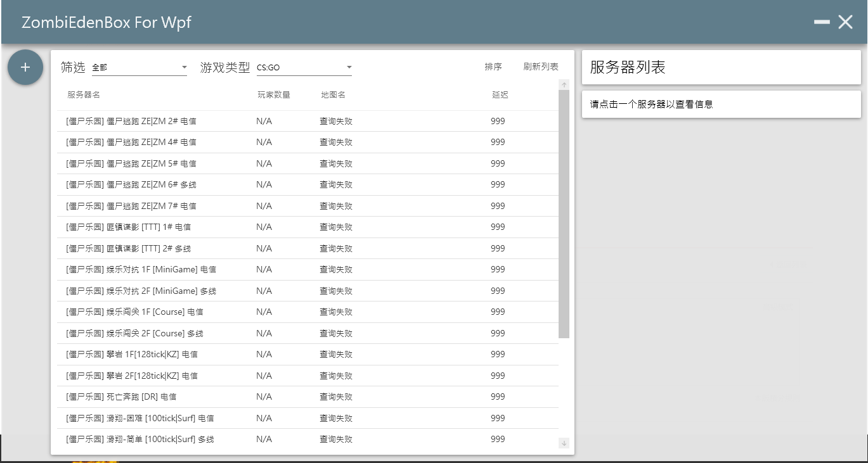
Task: Click the dropdown arrow next to CS:GO
Action: (x=349, y=67)
